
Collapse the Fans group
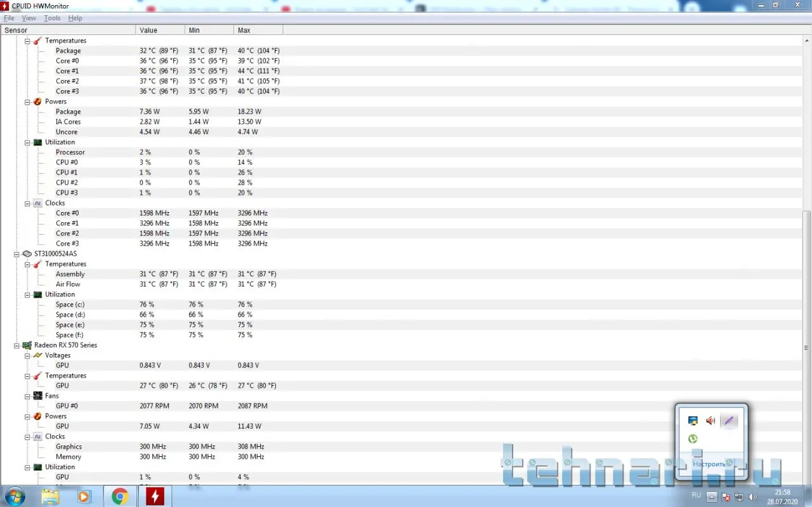pyautogui.click(x=27, y=396)
